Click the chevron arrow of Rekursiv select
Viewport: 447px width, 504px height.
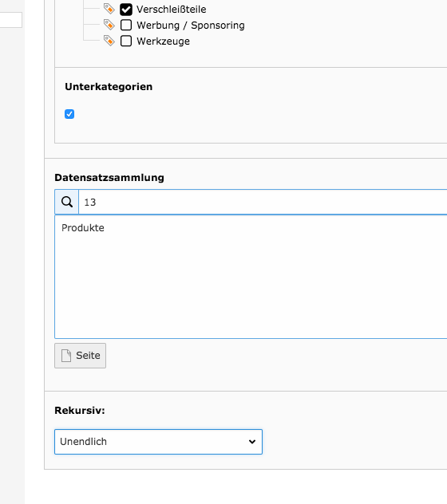point(252,442)
